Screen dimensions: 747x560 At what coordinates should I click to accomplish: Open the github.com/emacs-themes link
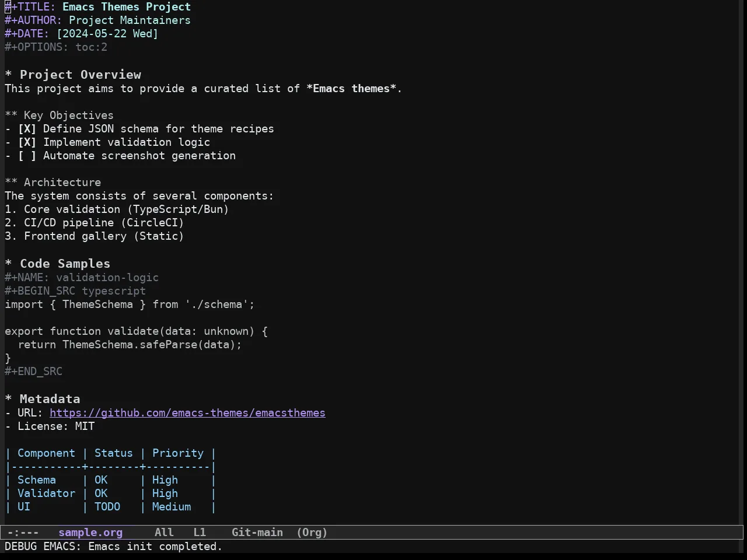(187, 413)
